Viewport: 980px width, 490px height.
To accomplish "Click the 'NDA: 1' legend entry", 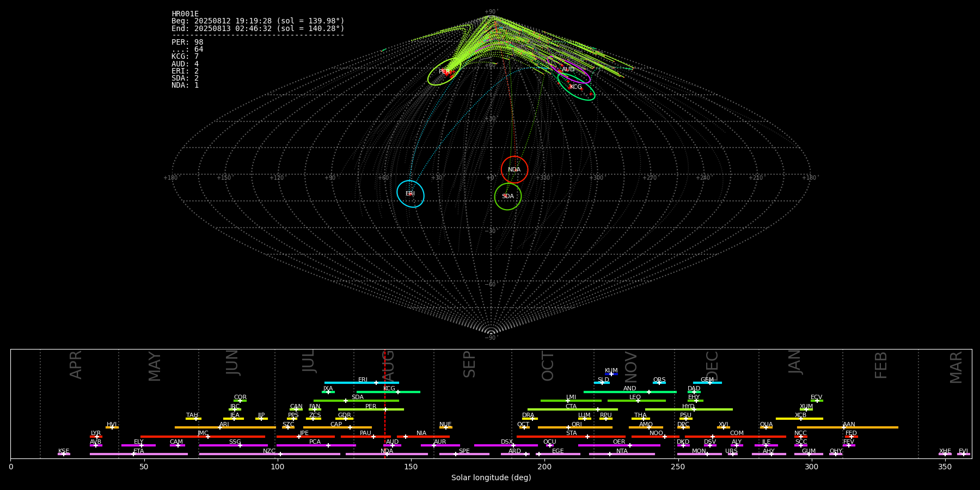I will [185, 85].
